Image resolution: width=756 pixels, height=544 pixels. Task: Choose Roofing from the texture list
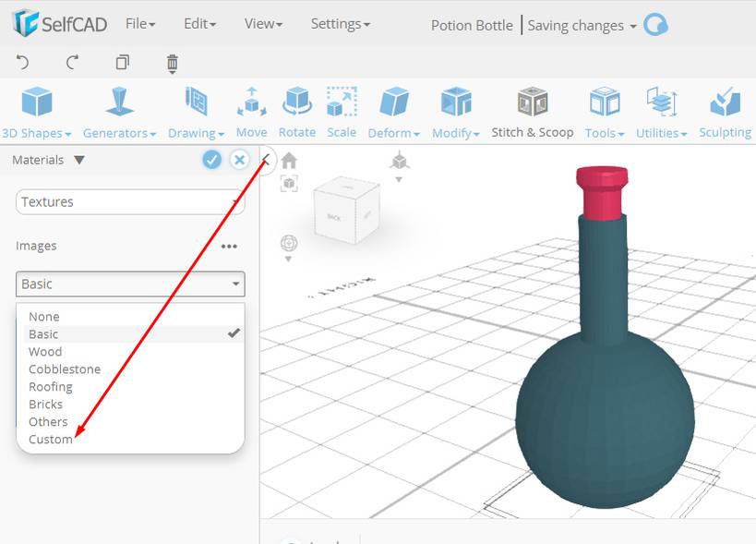134,387
